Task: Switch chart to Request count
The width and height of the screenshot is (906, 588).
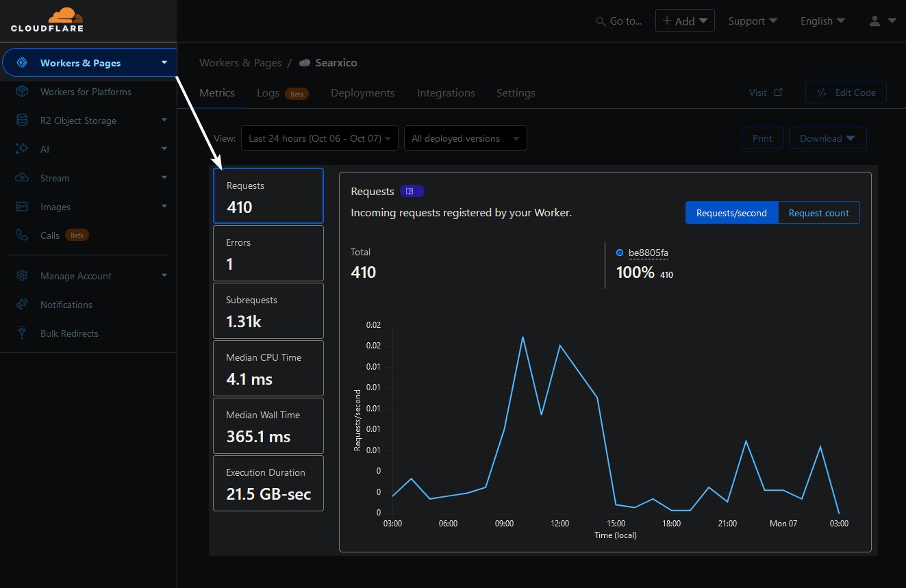Action: tap(818, 213)
